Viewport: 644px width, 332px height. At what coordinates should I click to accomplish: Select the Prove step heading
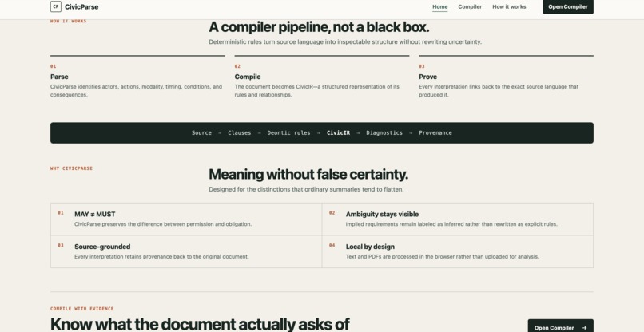point(428,77)
